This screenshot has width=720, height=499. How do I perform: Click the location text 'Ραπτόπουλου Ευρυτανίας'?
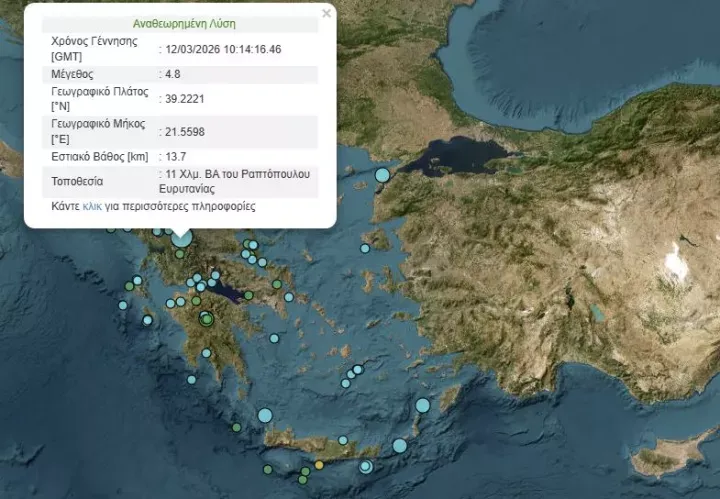[239, 181]
